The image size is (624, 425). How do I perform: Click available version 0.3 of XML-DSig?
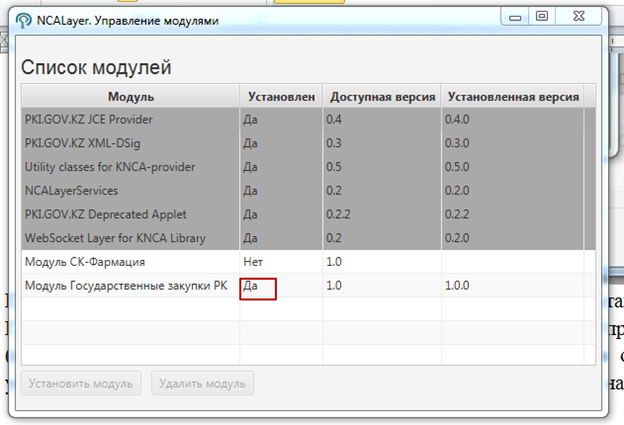(334, 143)
